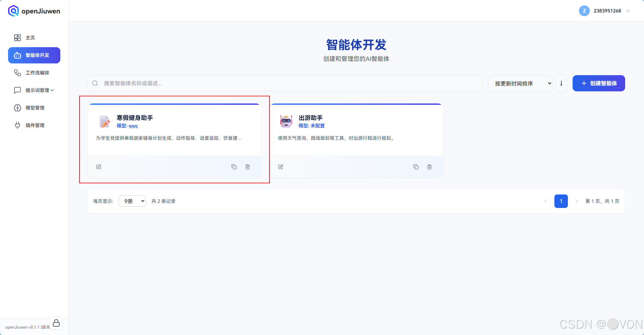Click the 创建智能体 button
Screen dimensions: 644x335
pyautogui.click(x=599, y=83)
